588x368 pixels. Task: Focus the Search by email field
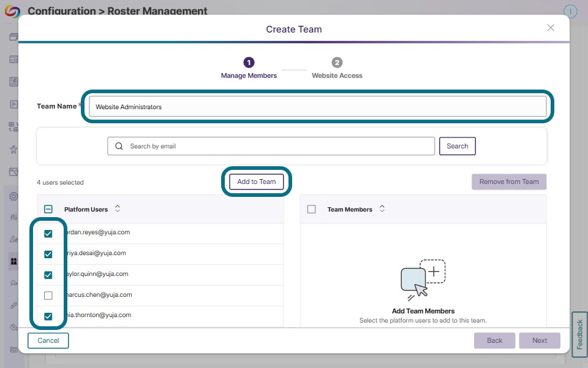(271, 146)
